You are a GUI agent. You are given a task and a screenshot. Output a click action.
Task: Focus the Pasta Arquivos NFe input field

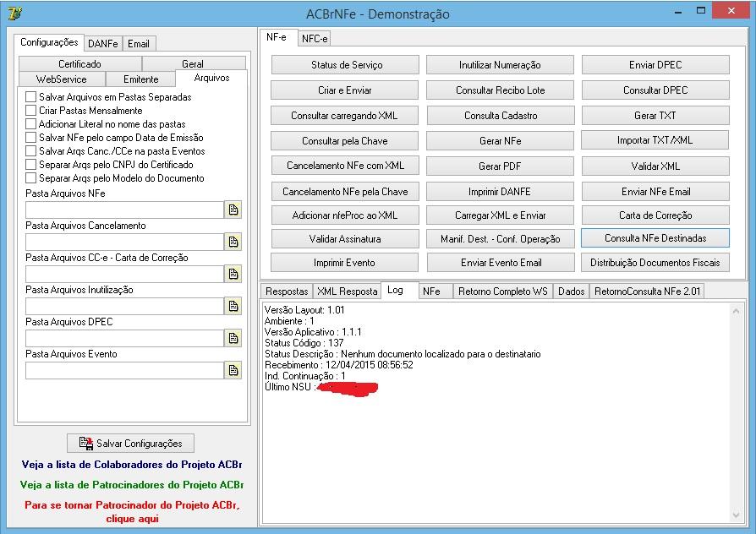tap(124, 210)
